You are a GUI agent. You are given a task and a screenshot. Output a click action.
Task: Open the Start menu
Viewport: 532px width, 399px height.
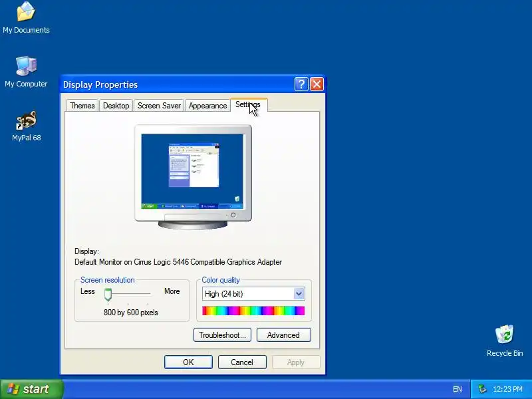click(31, 389)
